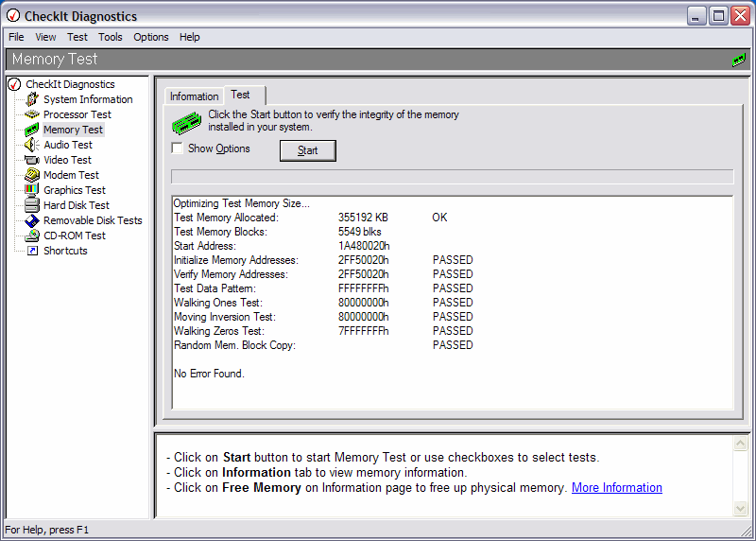The height and width of the screenshot is (541, 756).
Task: Click the Modem Test phone icon
Action: [32, 175]
